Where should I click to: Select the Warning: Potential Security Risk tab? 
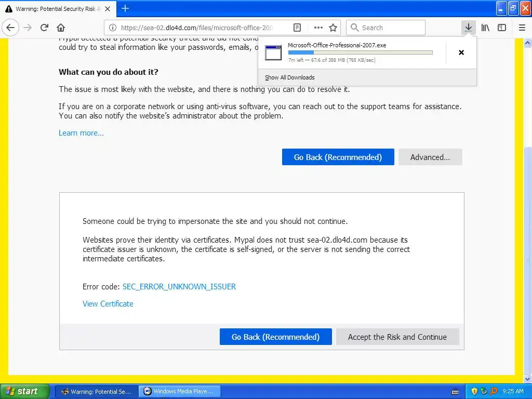point(58,9)
